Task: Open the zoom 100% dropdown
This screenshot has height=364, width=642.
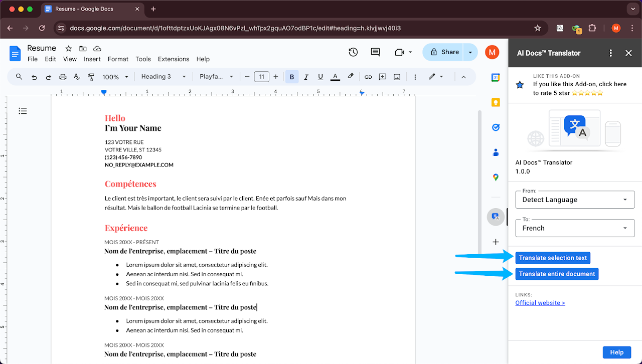Action: [x=115, y=77]
